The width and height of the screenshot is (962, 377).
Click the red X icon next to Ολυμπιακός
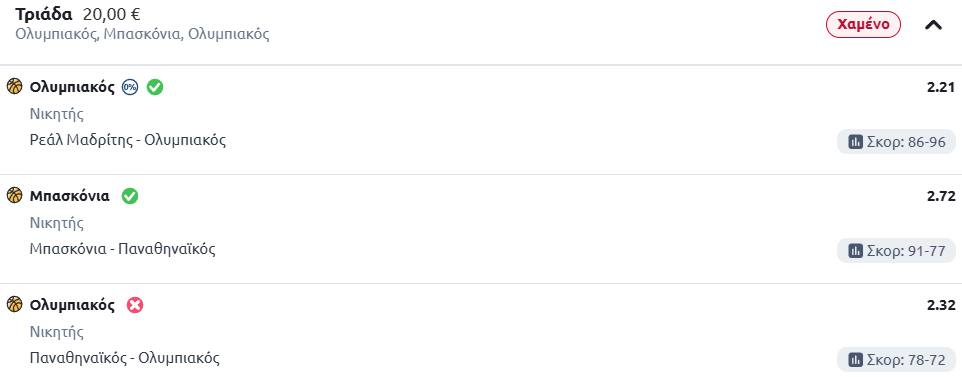coord(135,305)
